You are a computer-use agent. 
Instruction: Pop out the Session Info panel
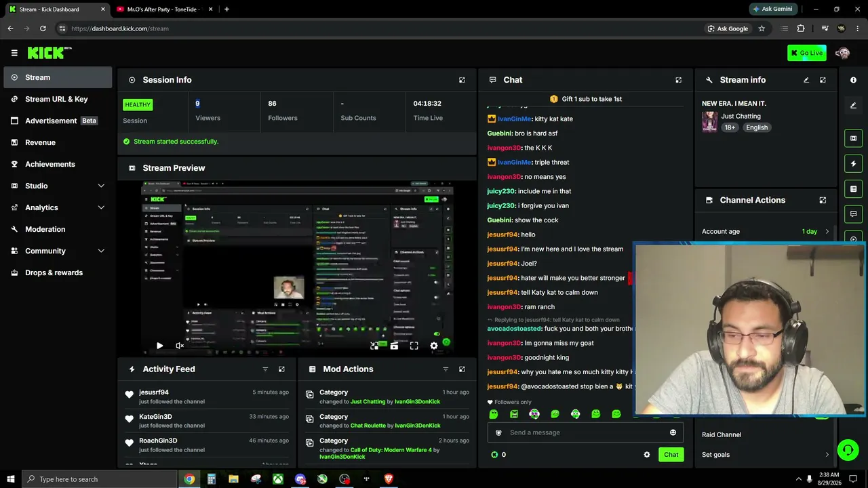pos(462,80)
